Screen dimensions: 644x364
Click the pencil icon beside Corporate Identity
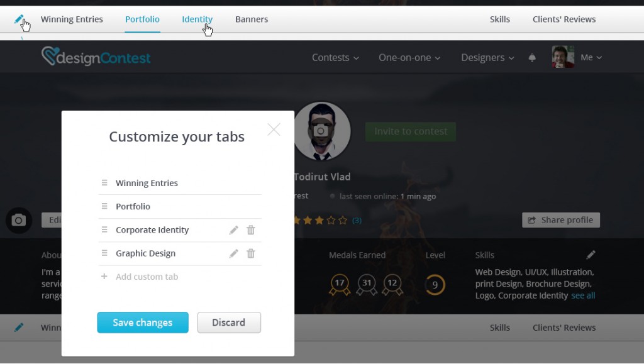[234, 230]
